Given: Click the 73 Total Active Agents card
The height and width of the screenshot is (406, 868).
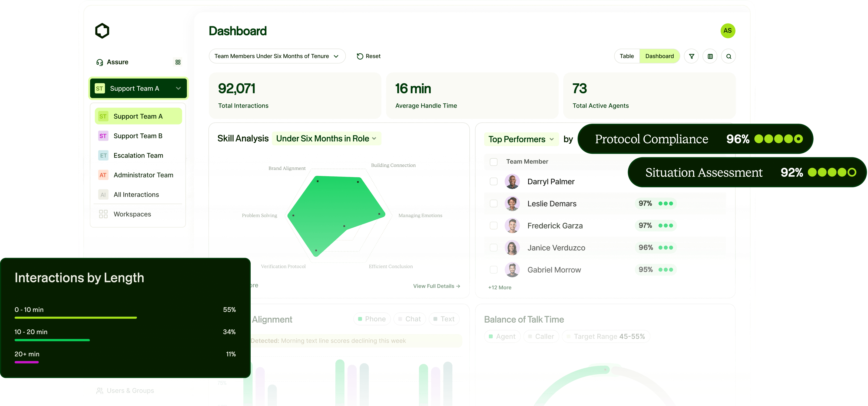Looking at the screenshot, I should pos(649,96).
